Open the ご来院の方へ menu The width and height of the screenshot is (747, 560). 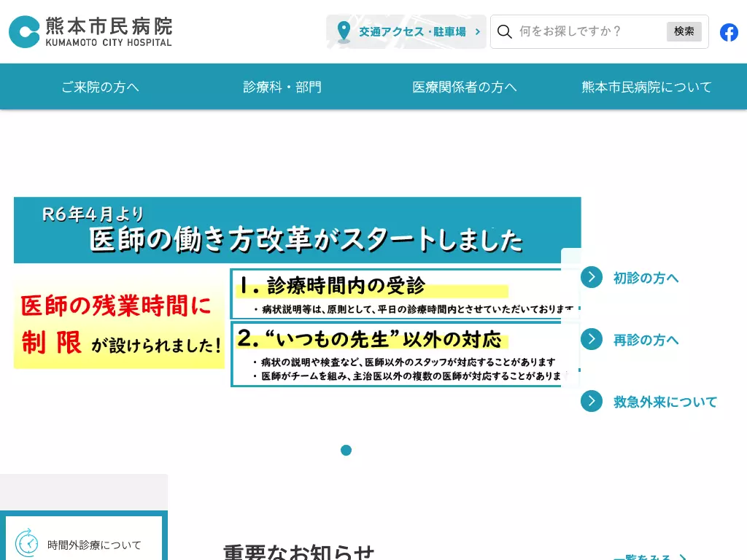coord(100,87)
